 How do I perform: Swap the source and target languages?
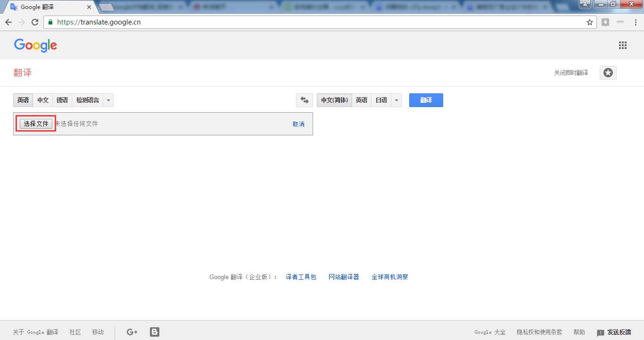pyautogui.click(x=305, y=100)
